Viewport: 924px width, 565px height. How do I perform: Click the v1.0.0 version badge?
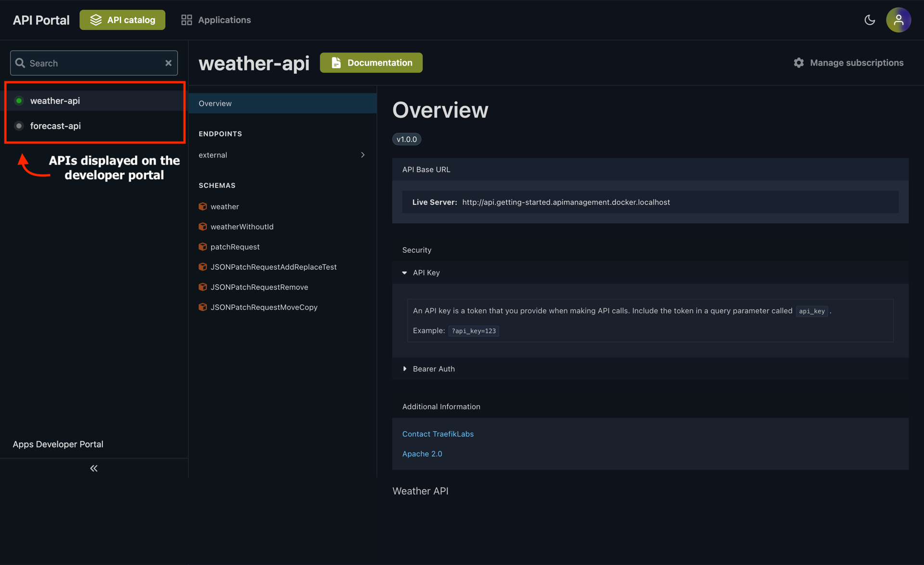click(407, 139)
